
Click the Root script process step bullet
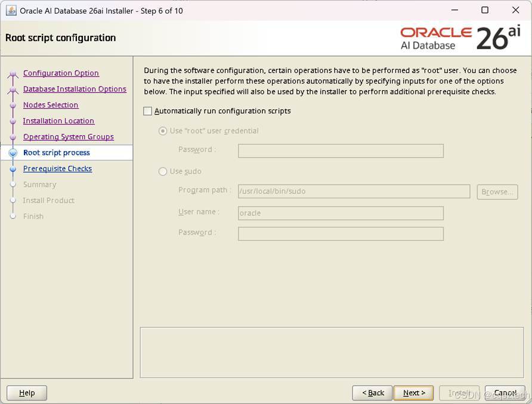13,153
